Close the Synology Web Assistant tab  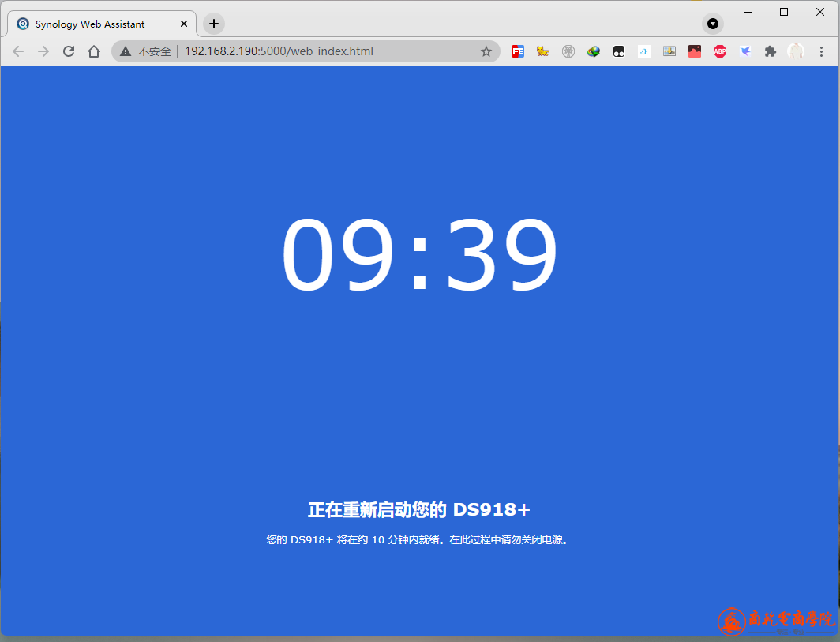(x=184, y=24)
